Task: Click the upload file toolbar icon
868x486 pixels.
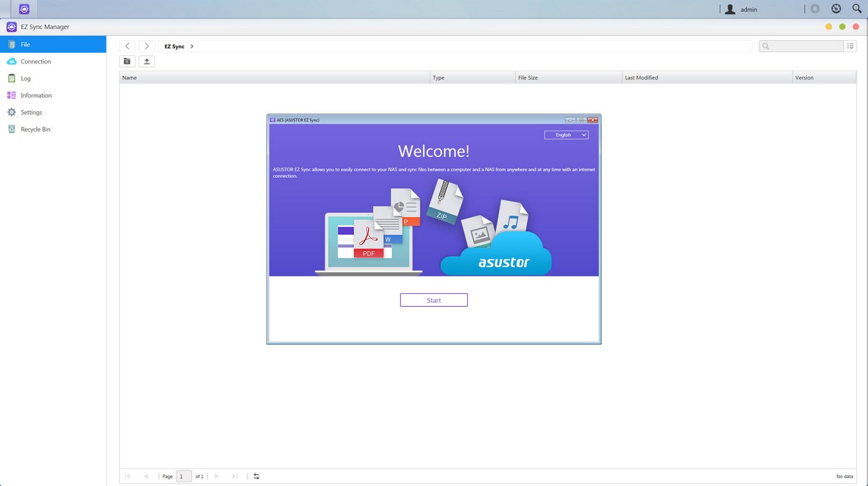Action: pyautogui.click(x=146, y=61)
